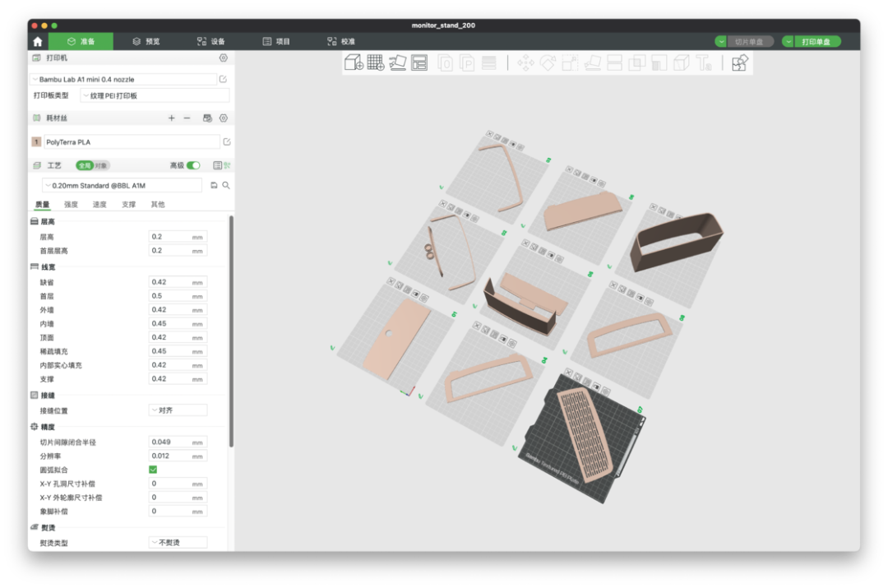Open the 校准 tab
This screenshot has height=588, width=888.
(x=341, y=41)
